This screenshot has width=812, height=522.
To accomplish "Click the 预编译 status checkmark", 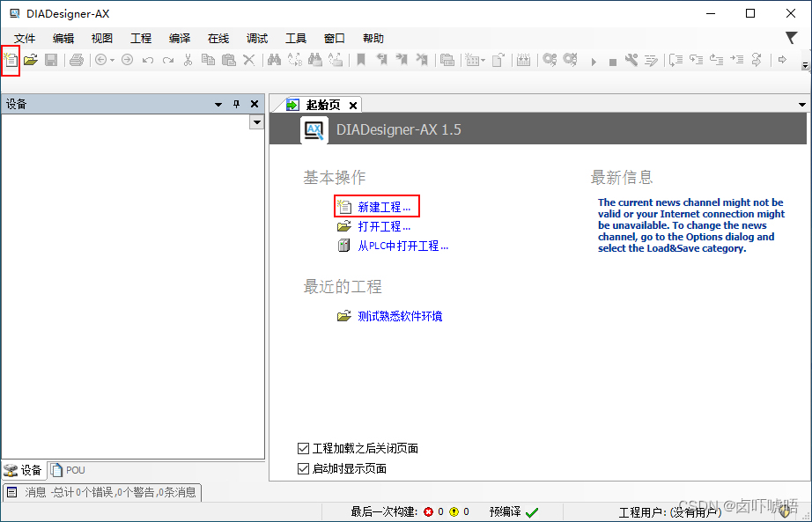I will 532,512.
